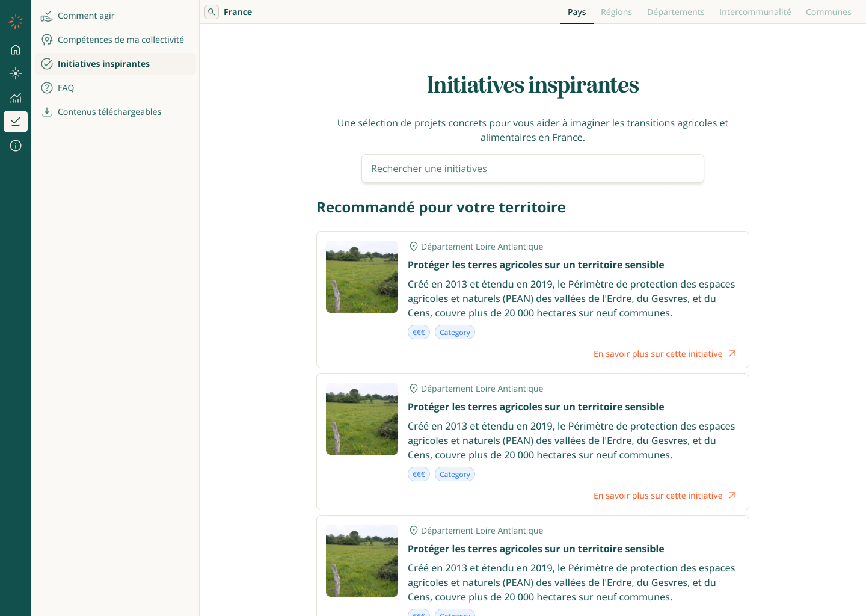
Task: Open the home icon in the left rail
Action: [16, 49]
